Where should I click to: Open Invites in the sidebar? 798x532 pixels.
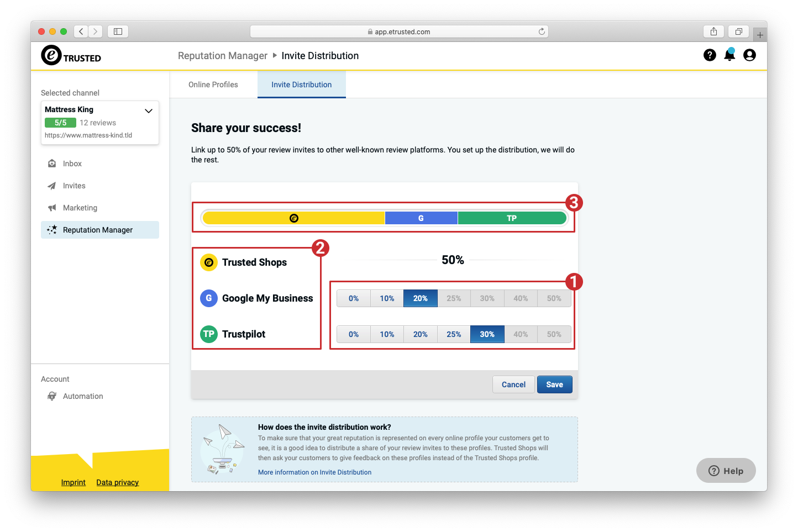coord(100,186)
